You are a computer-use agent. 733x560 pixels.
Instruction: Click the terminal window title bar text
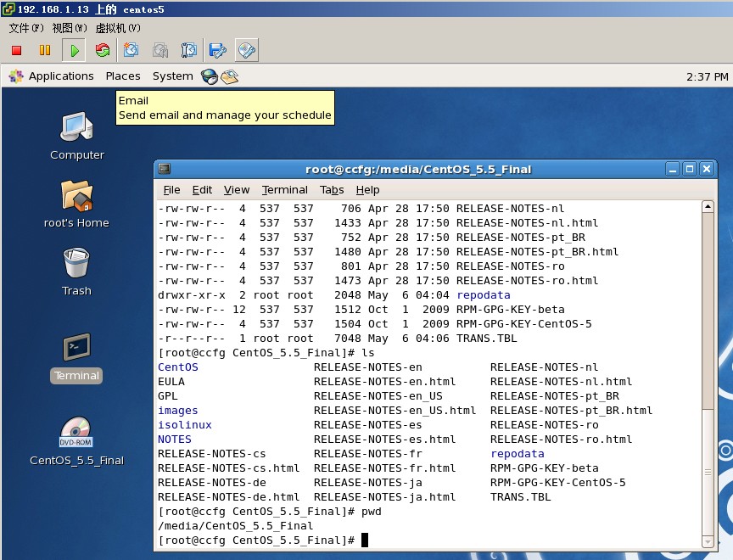pyautogui.click(x=418, y=169)
